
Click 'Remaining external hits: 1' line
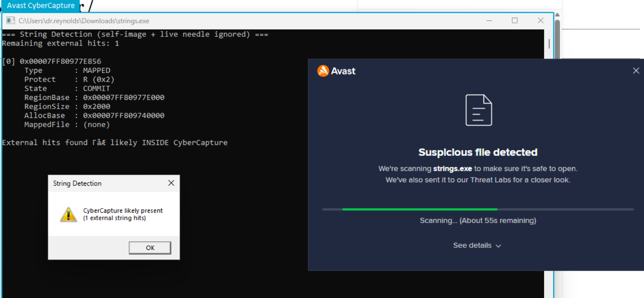click(61, 43)
